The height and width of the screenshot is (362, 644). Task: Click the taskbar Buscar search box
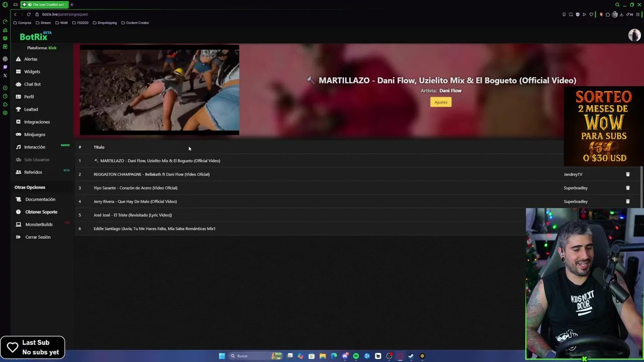point(257,356)
